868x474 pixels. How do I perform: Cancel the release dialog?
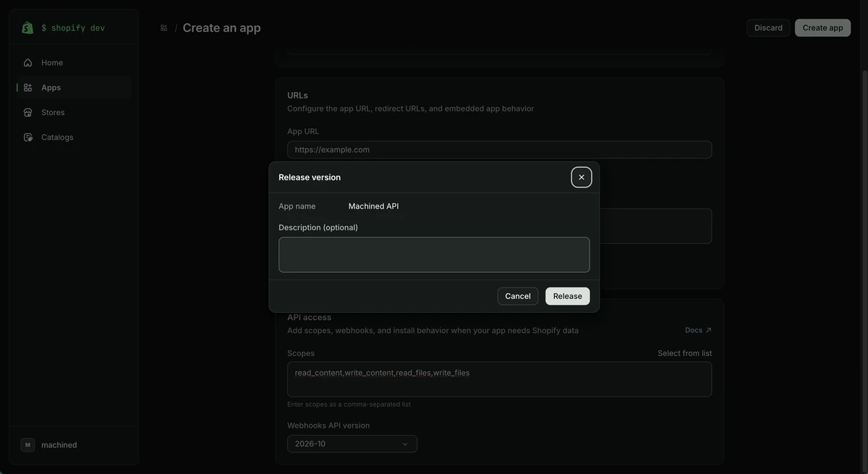[x=518, y=296]
